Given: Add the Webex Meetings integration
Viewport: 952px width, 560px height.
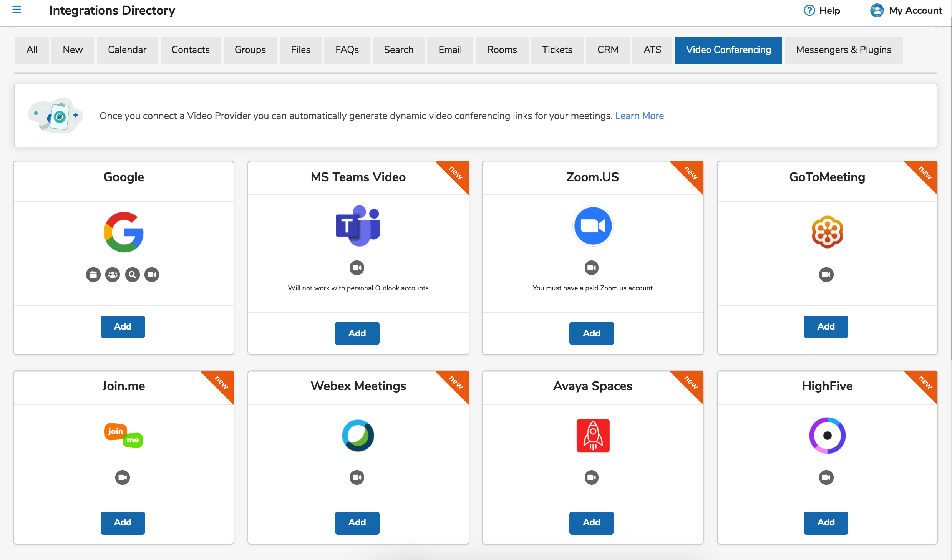Looking at the screenshot, I should (357, 523).
